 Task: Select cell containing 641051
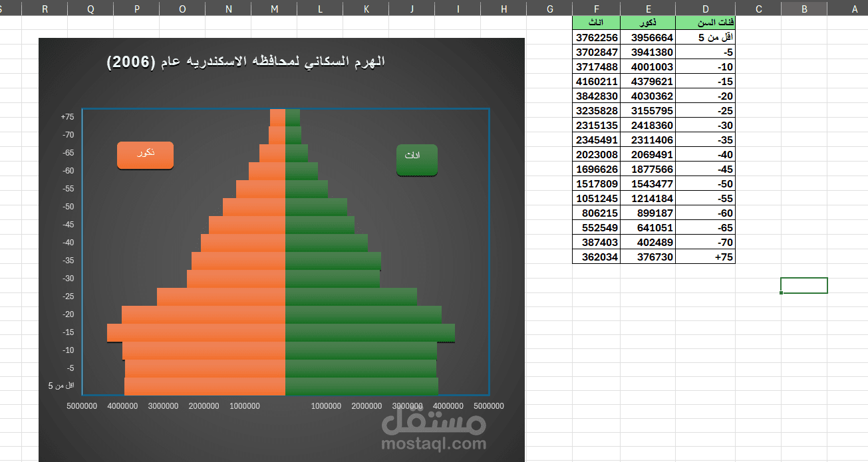point(648,228)
